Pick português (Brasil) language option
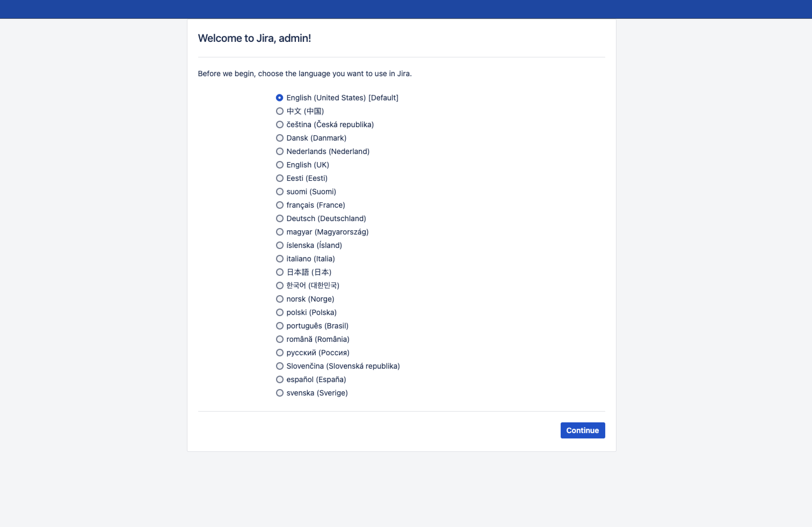Image resolution: width=812 pixels, height=527 pixels. point(280,326)
